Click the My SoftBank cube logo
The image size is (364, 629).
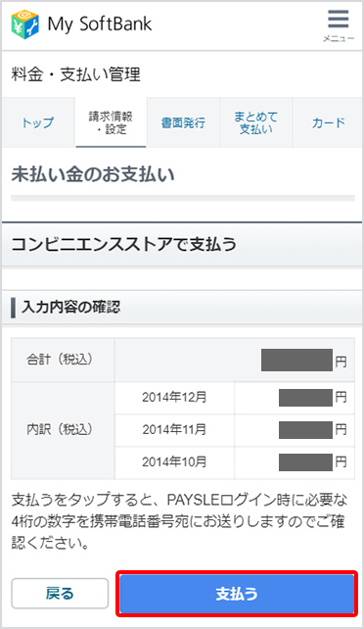coord(25,24)
